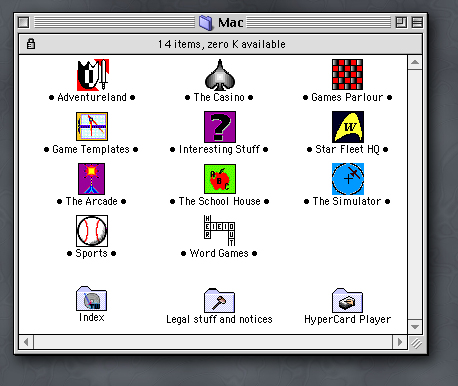458x386 pixels.
Task: Click the Interesting Stuff question mark icon
Action: click(220, 127)
